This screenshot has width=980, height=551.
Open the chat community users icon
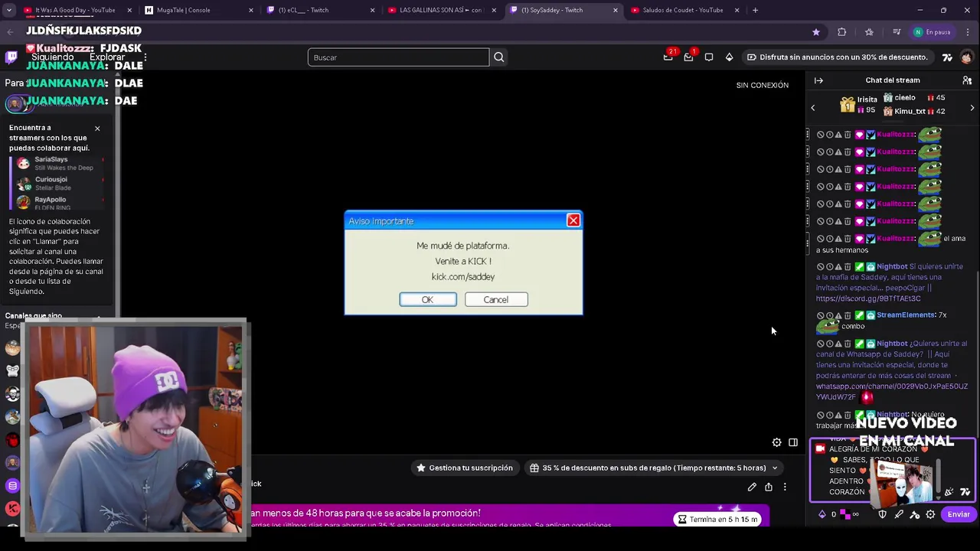click(x=967, y=80)
